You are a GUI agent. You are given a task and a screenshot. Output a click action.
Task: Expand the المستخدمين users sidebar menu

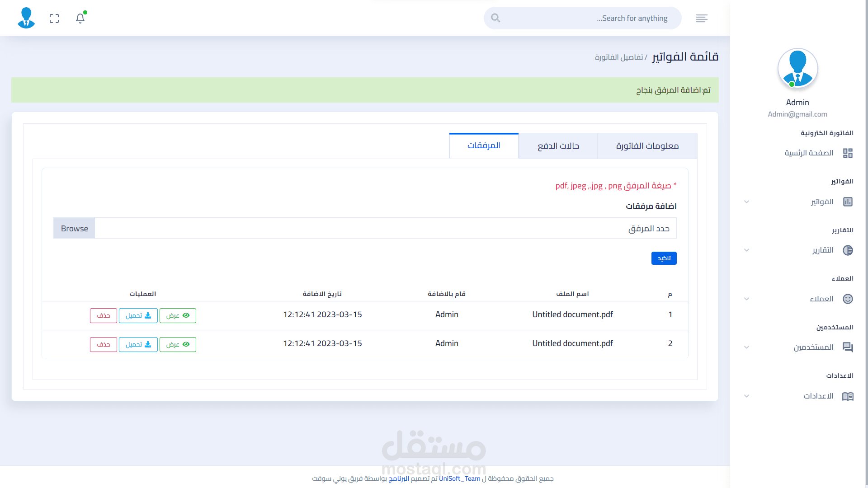point(813,347)
